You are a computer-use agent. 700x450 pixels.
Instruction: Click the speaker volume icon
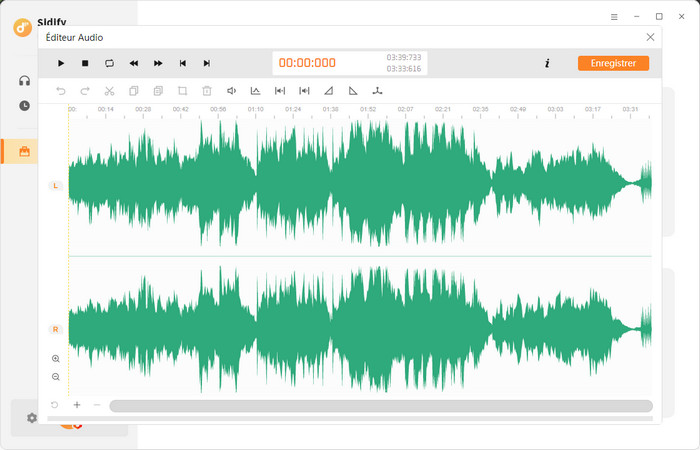231,91
